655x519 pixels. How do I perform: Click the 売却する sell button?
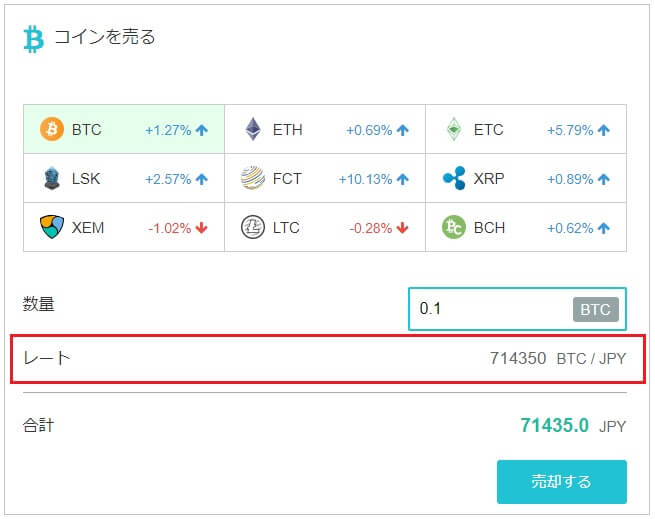[x=561, y=482]
